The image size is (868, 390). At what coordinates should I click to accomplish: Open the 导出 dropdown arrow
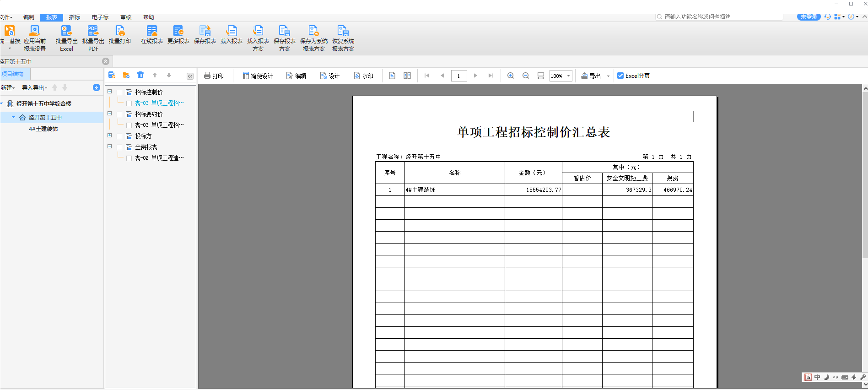[608, 76]
